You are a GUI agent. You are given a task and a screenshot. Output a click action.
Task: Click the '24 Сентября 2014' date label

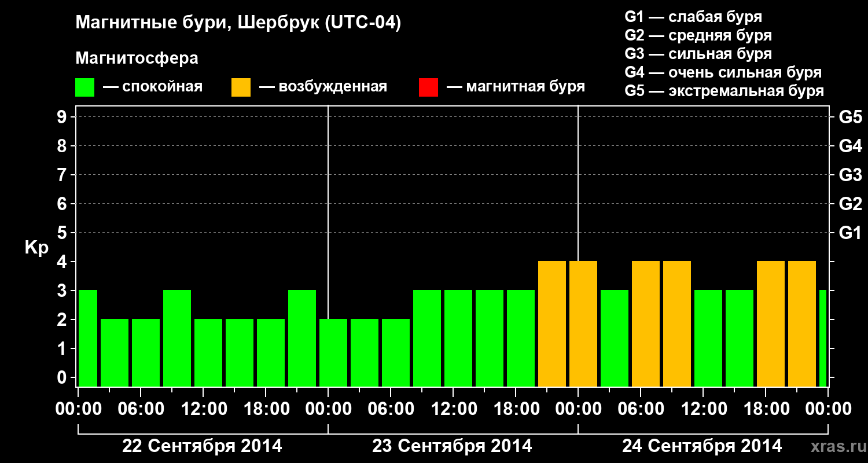click(x=703, y=446)
